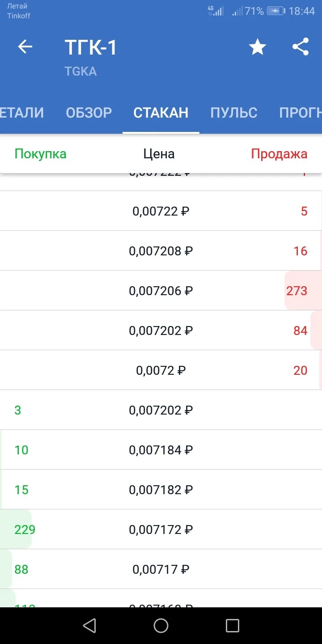
Task: Select buy price 0,007182 ₽
Action: [161, 490]
